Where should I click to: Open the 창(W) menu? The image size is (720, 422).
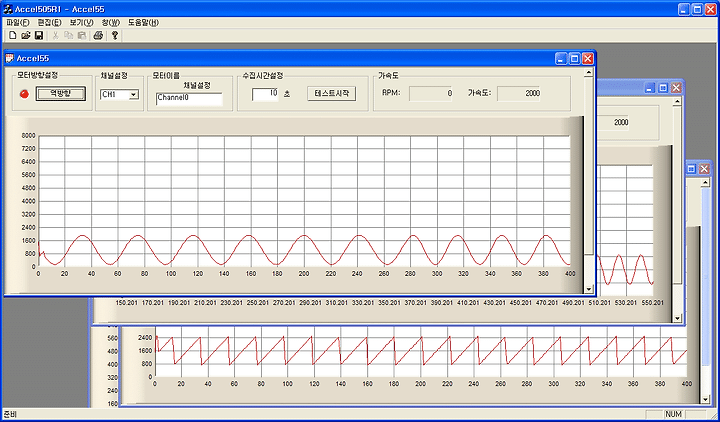[x=111, y=23]
